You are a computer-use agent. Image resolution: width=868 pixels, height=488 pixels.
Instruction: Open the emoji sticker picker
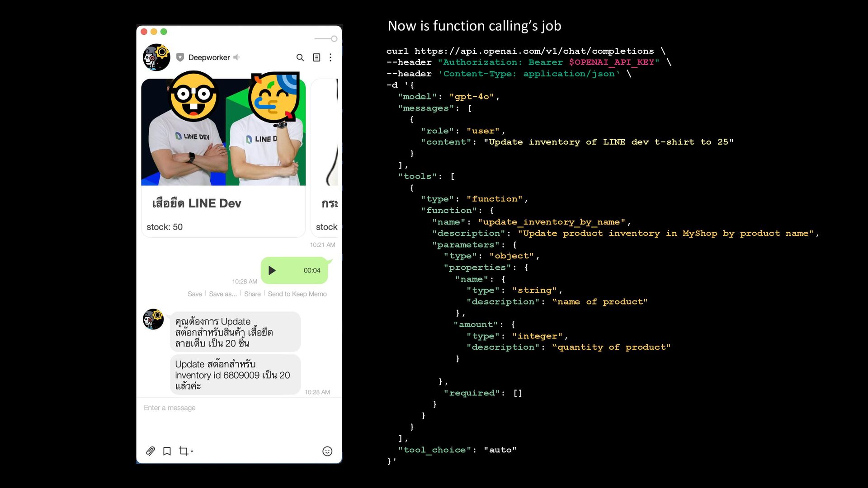tap(327, 451)
